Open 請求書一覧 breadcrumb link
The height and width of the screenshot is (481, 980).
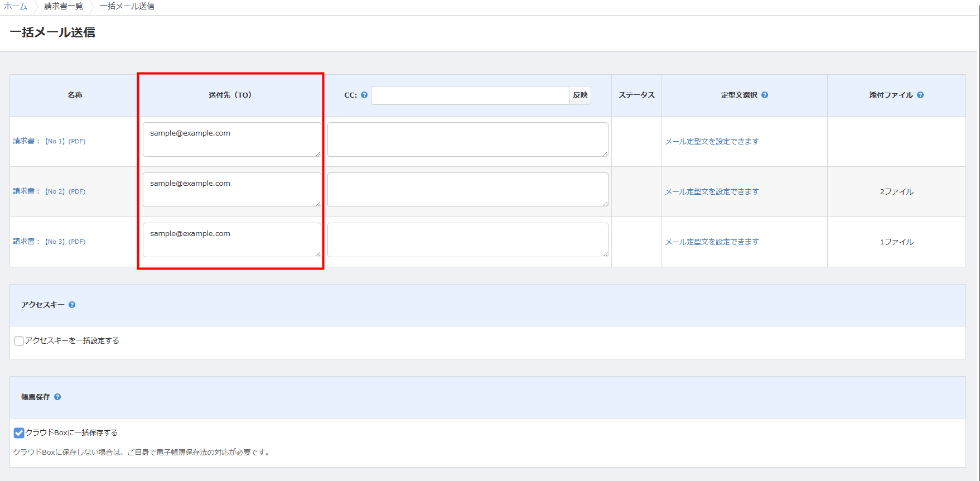pos(64,6)
